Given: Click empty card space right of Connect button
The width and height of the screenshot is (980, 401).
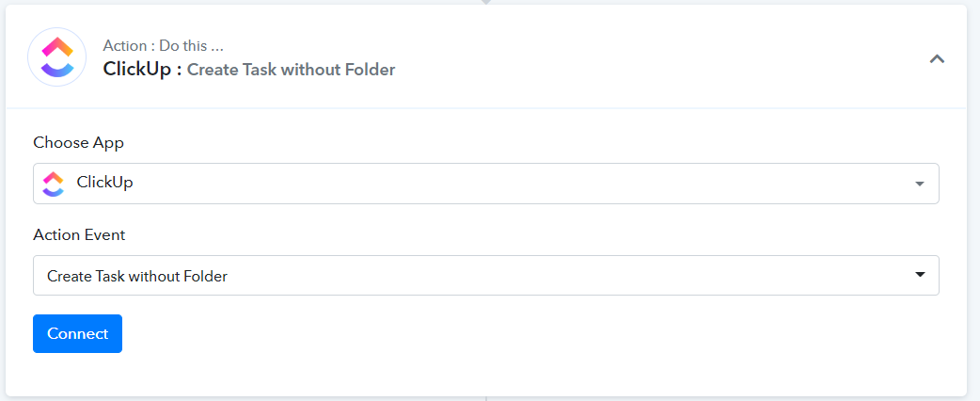Looking at the screenshot, I should click(517, 334).
